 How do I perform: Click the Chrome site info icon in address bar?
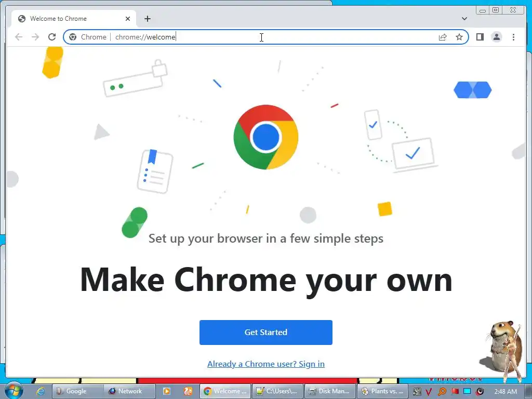click(x=73, y=37)
